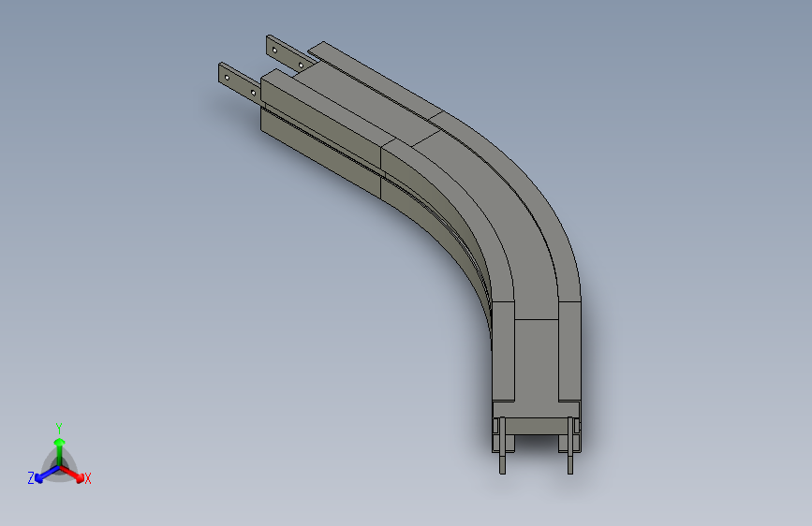
Task: Click the red X axis of the orientation triad
Action: pyautogui.click(x=72, y=475)
